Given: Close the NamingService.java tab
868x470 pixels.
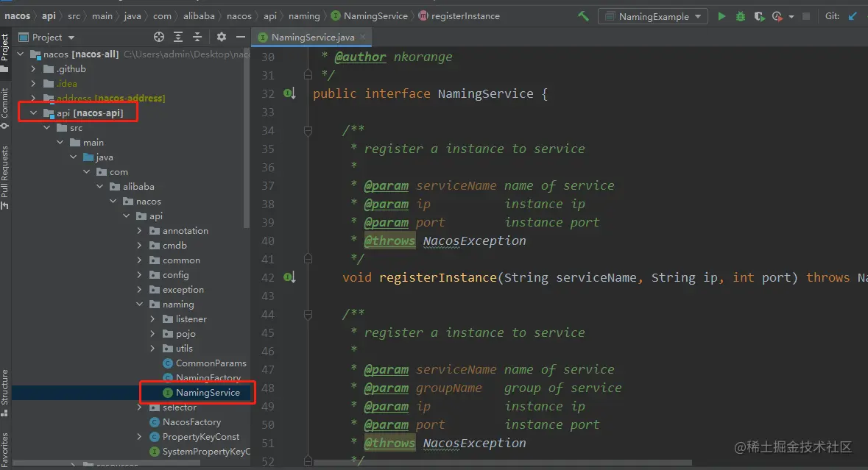Looking at the screenshot, I should pyautogui.click(x=362, y=37).
